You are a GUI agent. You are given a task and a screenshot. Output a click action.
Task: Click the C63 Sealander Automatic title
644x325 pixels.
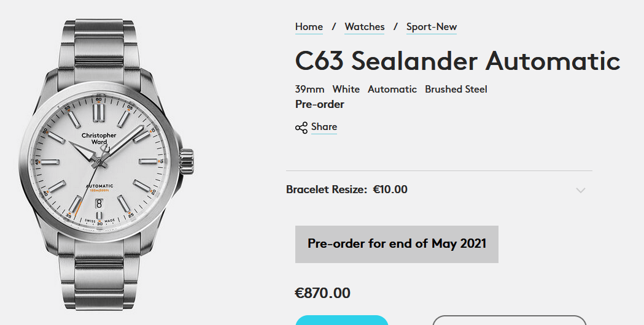457,61
